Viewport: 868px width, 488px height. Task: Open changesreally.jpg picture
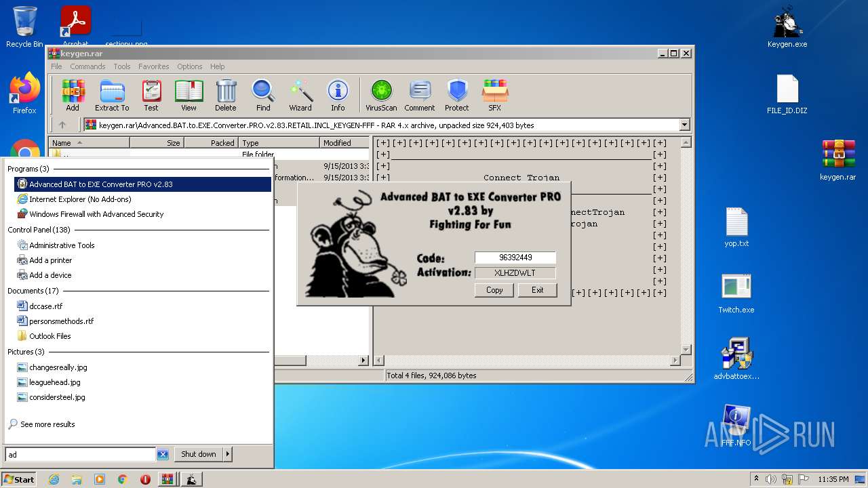click(x=142, y=367)
